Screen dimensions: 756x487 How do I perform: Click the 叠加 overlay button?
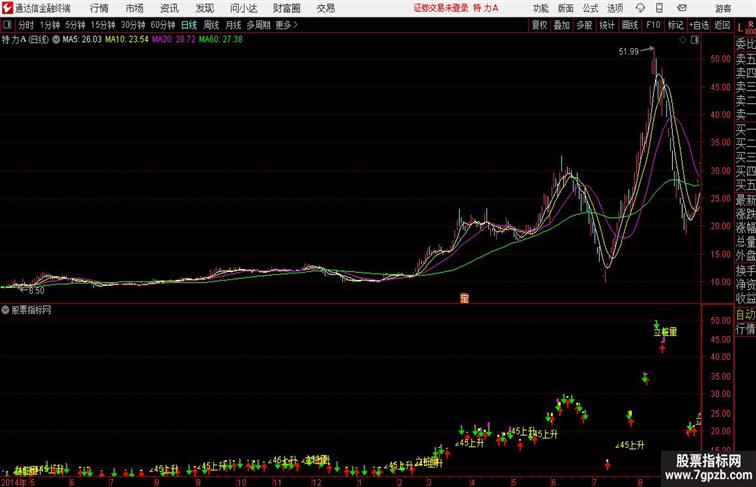(x=562, y=25)
